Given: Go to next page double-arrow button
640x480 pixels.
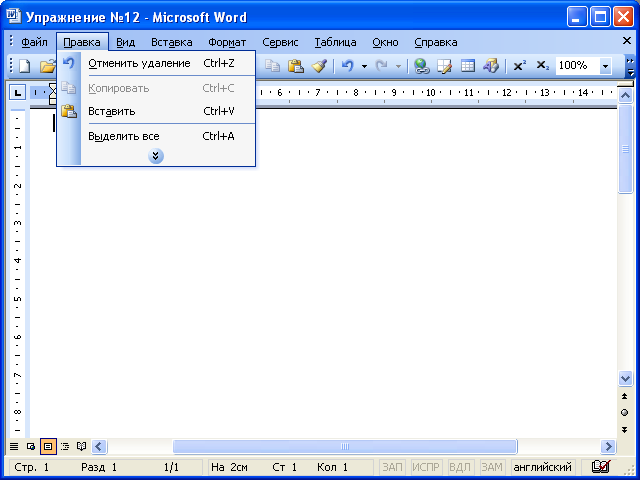Looking at the screenshot, I should point(624,429).
